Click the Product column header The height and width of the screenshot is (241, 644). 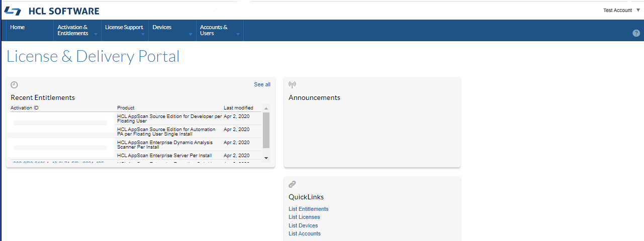pos(126,108)
